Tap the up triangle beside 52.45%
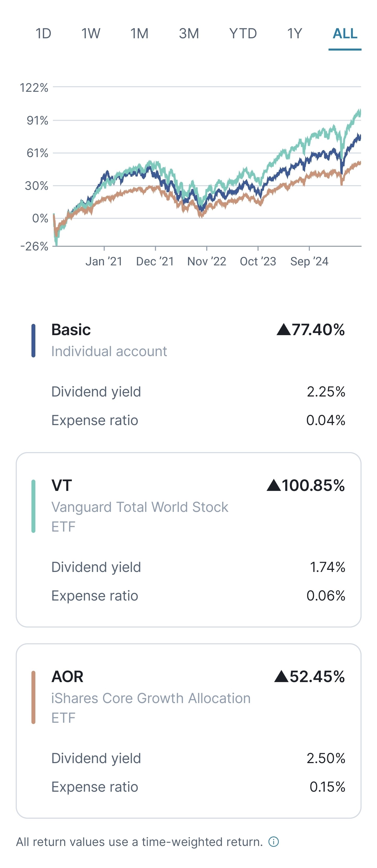The width and height of the screenshot is (377, 868). (281, 676)
